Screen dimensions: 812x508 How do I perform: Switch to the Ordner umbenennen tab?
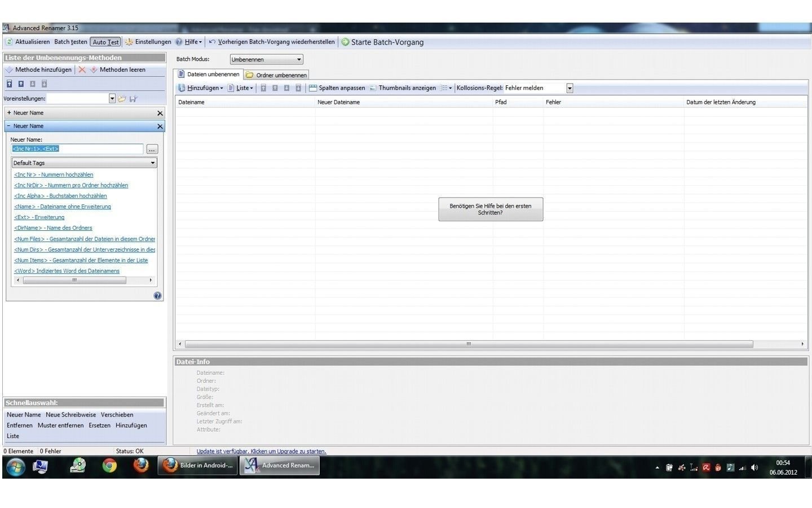tap(276, 75)
